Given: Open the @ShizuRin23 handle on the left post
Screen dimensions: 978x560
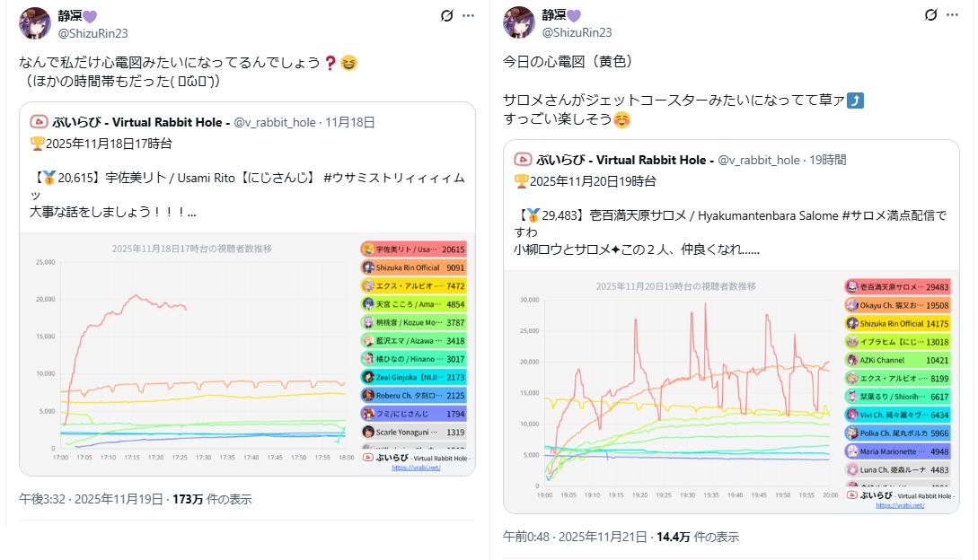Looking at the screenshot, I should pos(93,32).
